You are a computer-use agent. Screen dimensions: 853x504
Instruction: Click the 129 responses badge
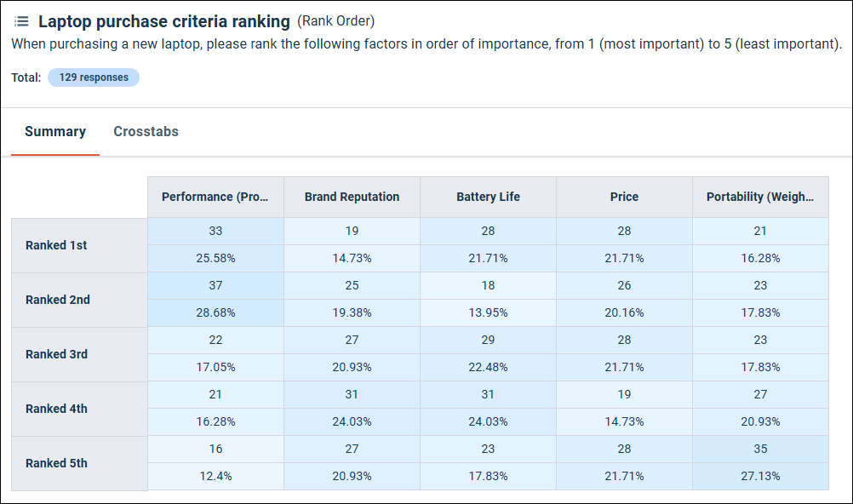pyautogui.click(x=94, y=77)
